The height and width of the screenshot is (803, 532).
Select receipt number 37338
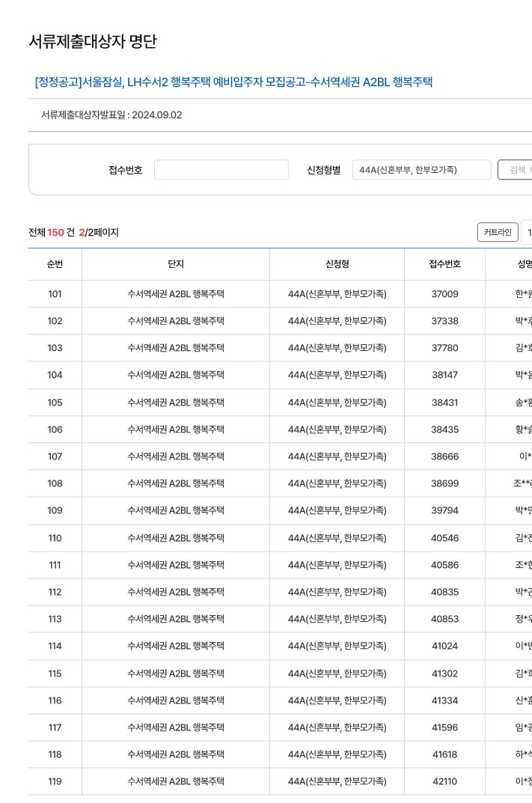point(444,321)
